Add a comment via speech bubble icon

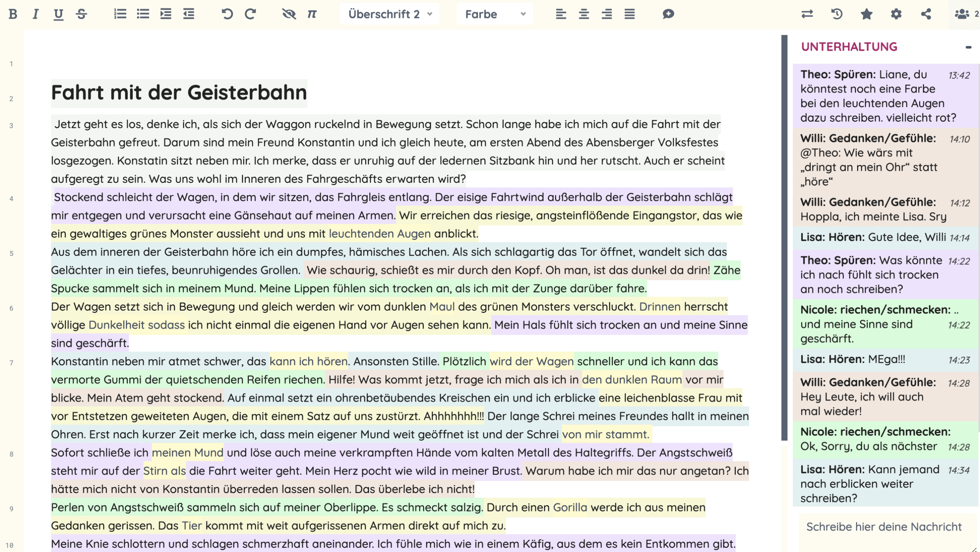coord(668,14)
